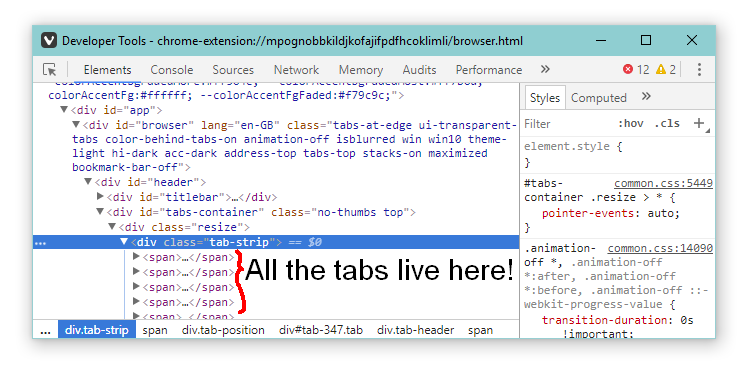Viewport: 750px width, 378px height.
Task: Open the common.css:14090 source link
Action: click(660, 248)
